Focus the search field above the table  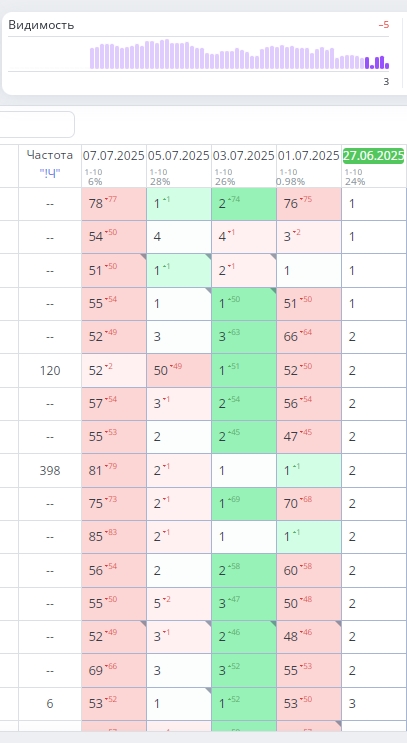[37, 125]
